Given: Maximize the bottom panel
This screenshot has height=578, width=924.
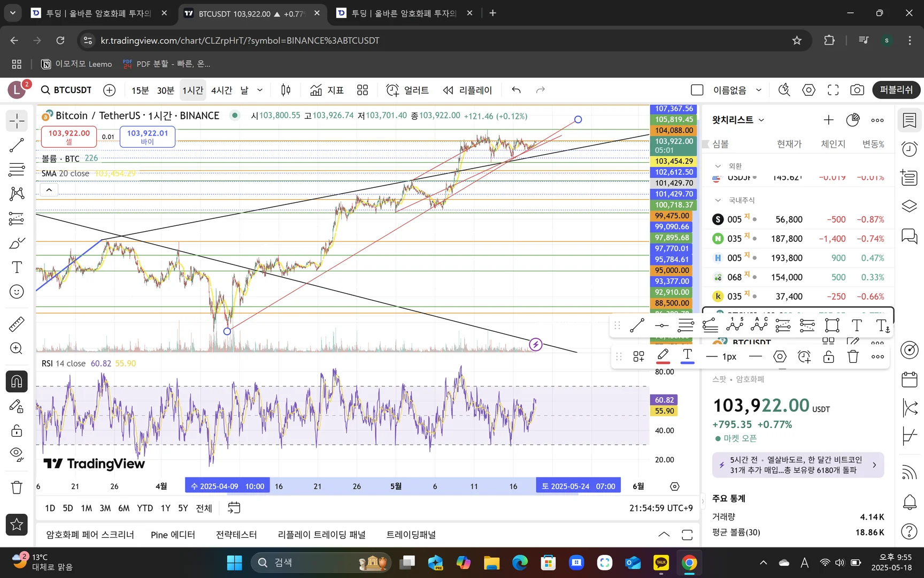Looking at the screenshot, I should point(687,535).
